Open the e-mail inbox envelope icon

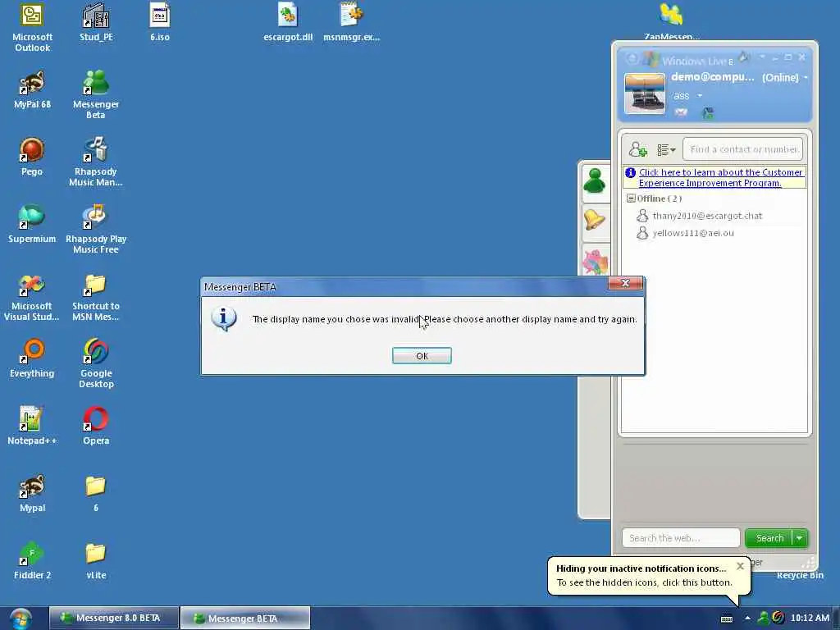pyautogui.click(x=681, y=112)
